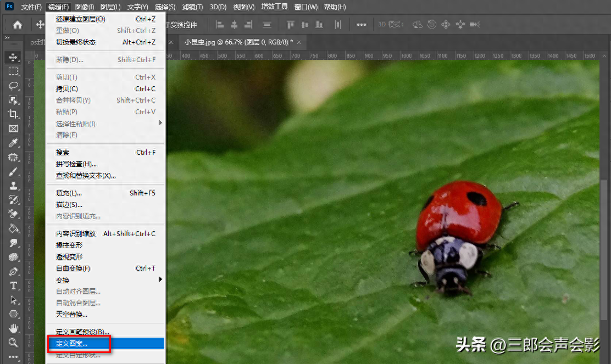Choose 搜索 in the Edit menu
This screenshot has height=364, width=611.
[105, 152]
